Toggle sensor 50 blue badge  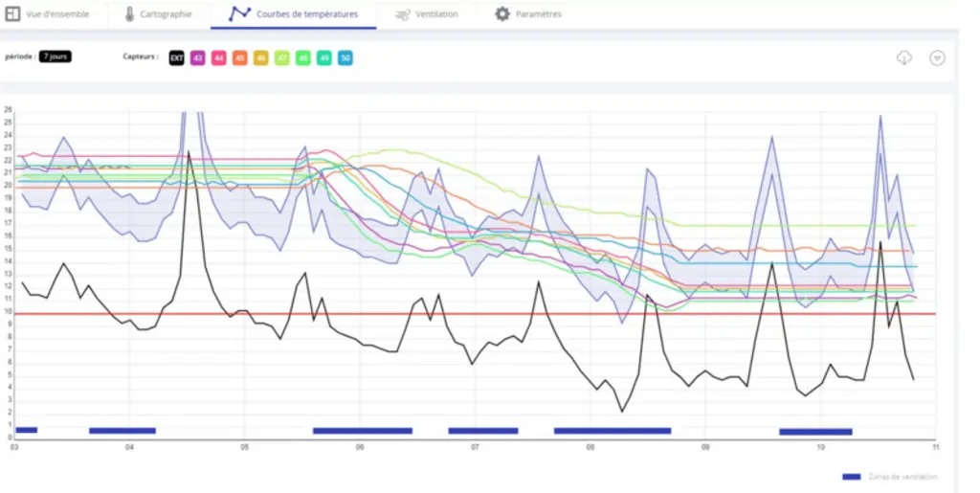pyautogui.click(x=345, y=58)
